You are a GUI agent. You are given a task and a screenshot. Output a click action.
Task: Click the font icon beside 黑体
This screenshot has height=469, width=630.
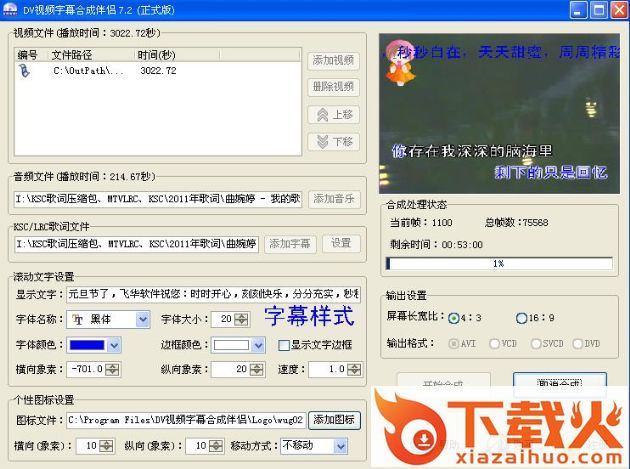click(x=78, y=320)
